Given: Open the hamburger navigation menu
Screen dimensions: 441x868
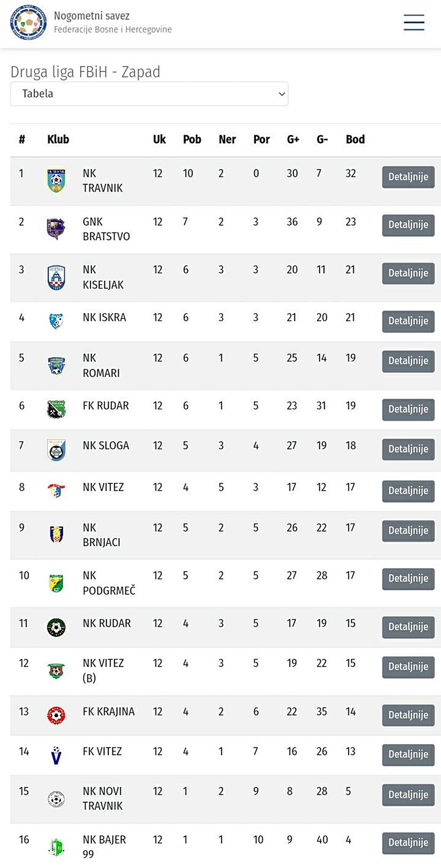Looking at the screenshot, I should coord(414,23).
